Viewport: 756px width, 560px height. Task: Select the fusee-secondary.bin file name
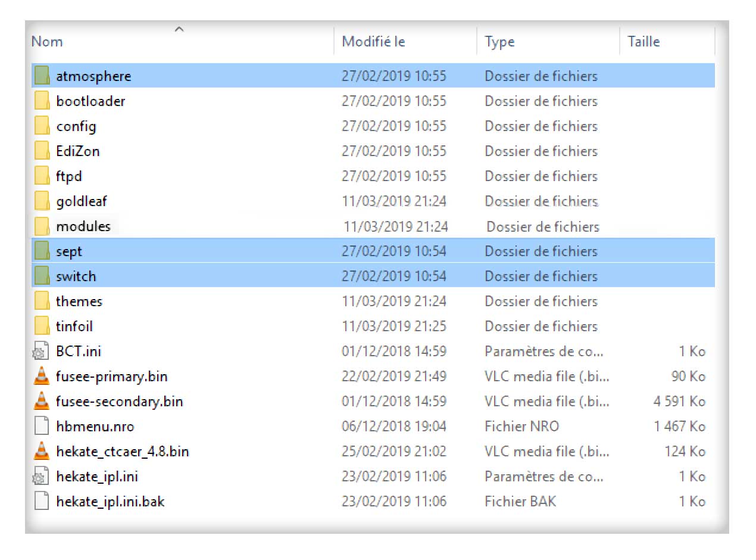point(120,402)
